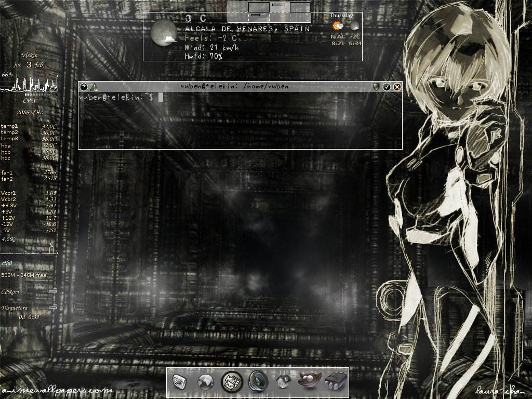Click the question mark help icon on terminal title bar
Screen dimensions: 532x399
tap(84, 87)
